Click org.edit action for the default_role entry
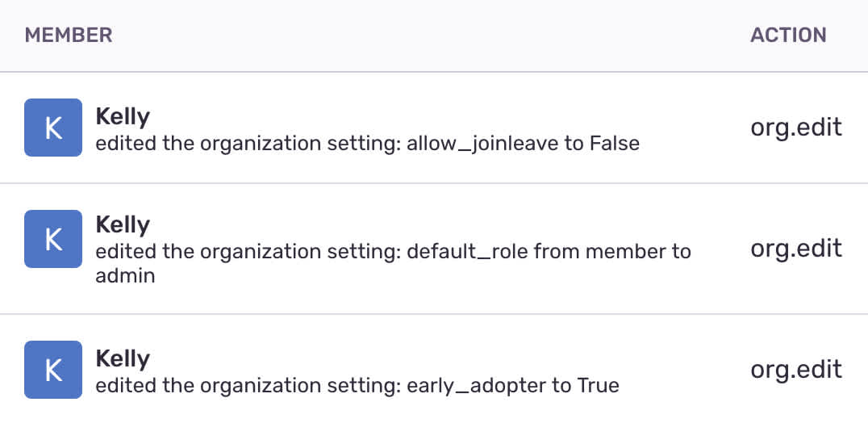The height and width of the screenshot is (423, 868). tap(796, 248)
